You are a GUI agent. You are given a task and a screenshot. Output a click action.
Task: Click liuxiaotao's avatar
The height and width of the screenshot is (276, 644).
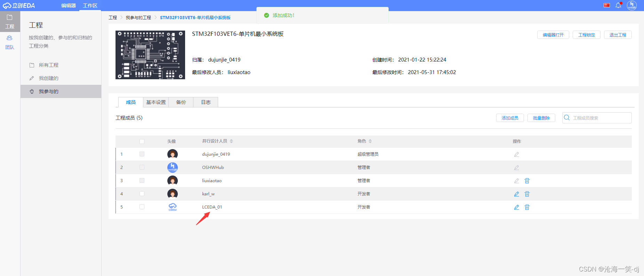pyautogui.click(x=173, y=180)
